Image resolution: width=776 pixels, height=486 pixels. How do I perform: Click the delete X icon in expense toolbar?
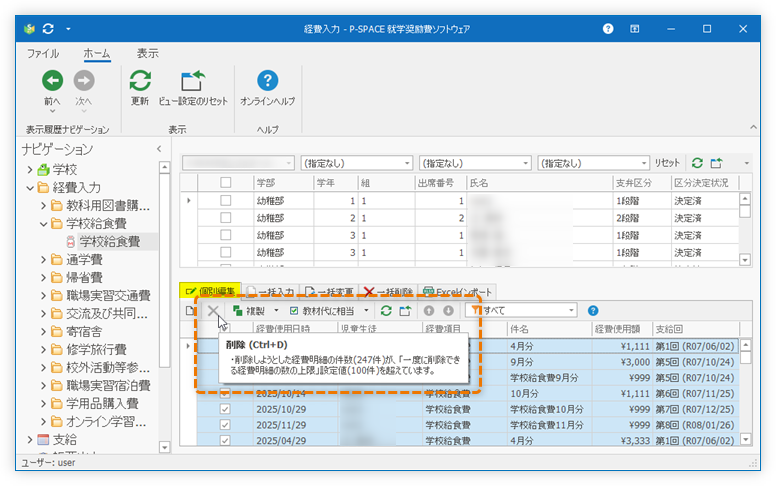[214, 311]
